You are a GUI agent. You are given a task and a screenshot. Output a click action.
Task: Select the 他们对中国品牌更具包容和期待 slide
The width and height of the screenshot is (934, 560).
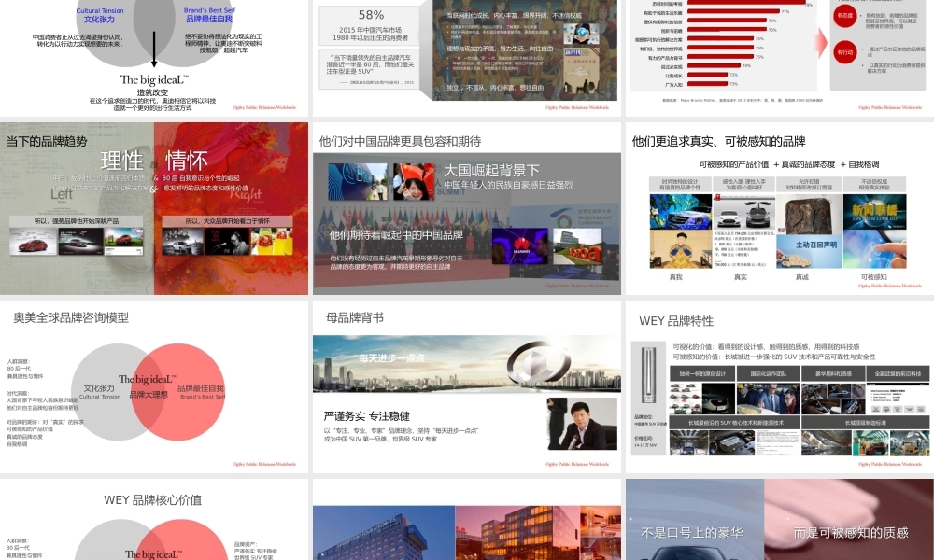(466, 208)
